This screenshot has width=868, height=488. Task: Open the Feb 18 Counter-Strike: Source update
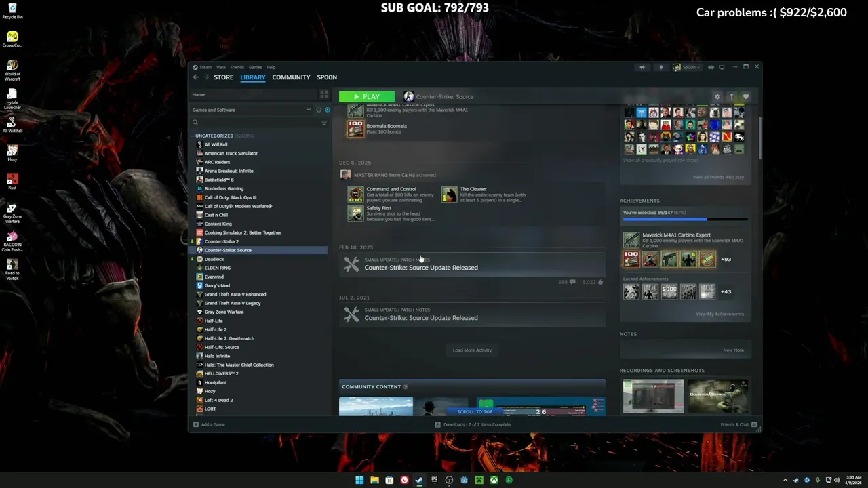tap(472, 264)
